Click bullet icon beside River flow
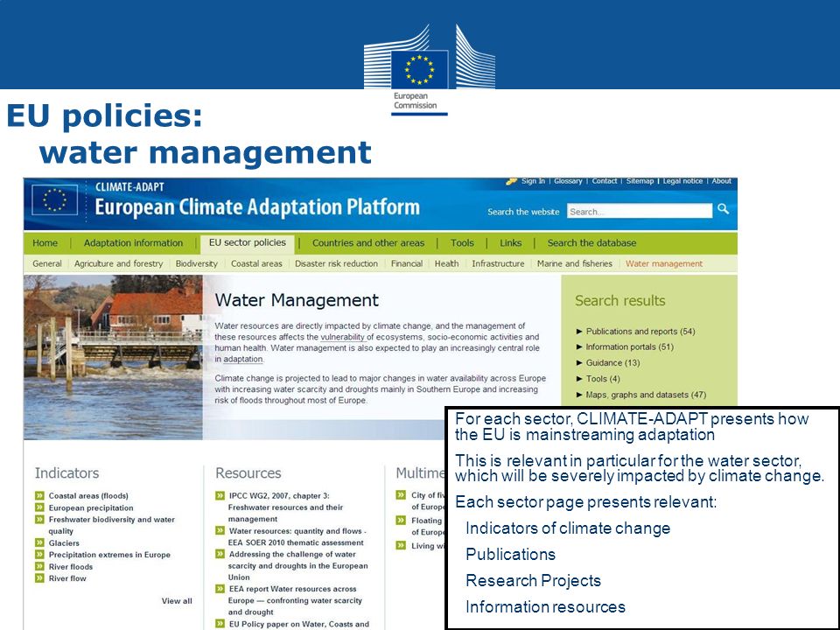Viewport: 840px width, 630px height. [39, 578]
